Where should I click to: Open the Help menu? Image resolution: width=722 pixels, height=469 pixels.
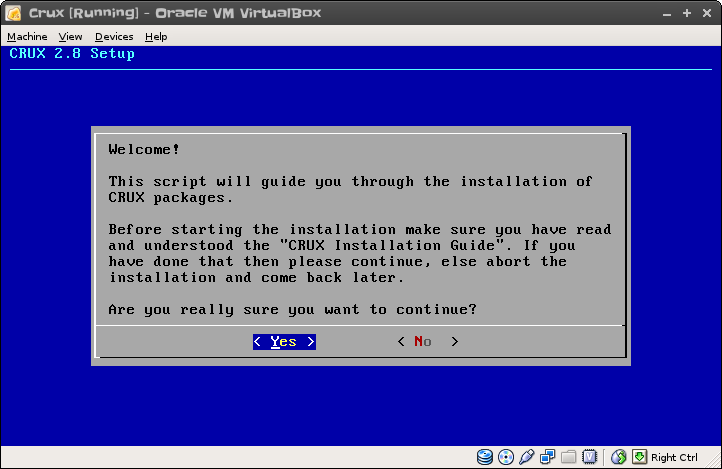[x=156, y=36]
